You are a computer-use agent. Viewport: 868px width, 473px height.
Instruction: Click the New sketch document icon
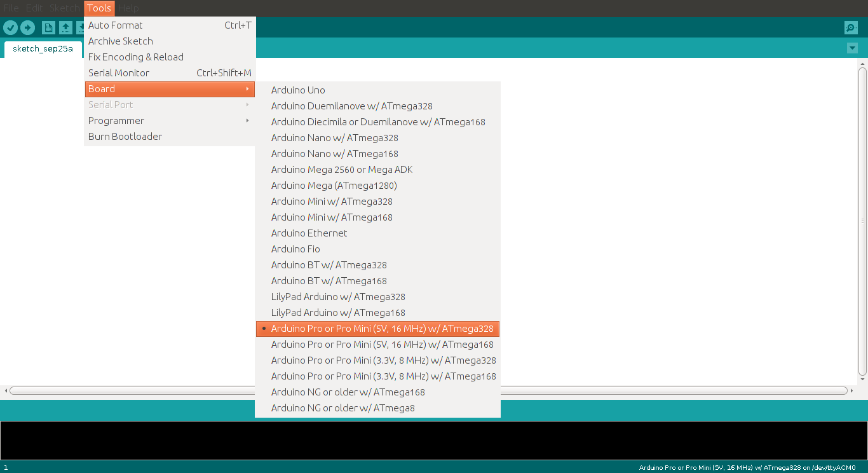49,28
